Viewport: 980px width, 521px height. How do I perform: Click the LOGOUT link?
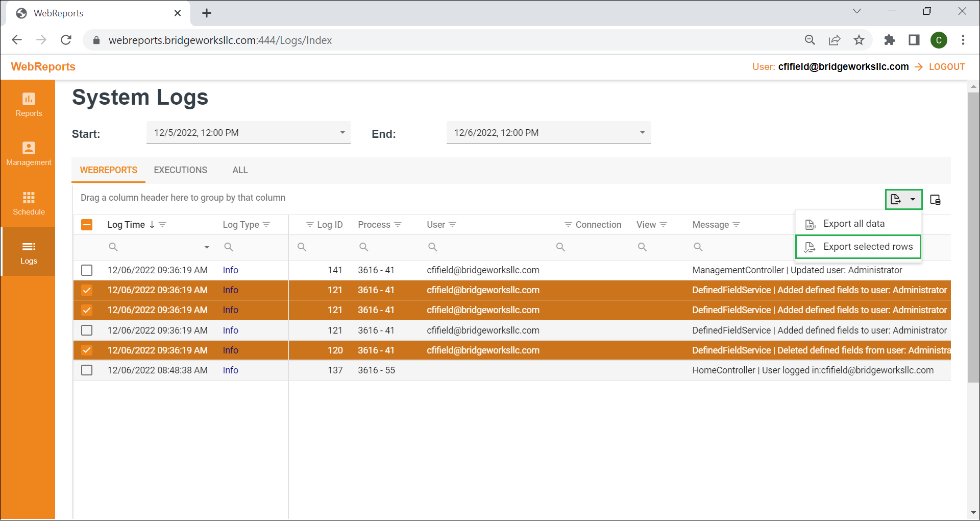click(x=946, y=66)
